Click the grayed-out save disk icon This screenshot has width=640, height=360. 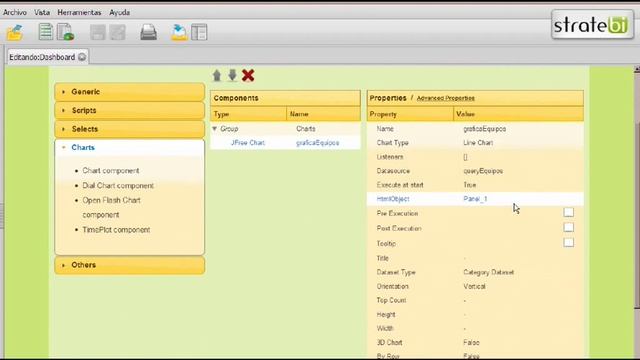click(98, 32)
